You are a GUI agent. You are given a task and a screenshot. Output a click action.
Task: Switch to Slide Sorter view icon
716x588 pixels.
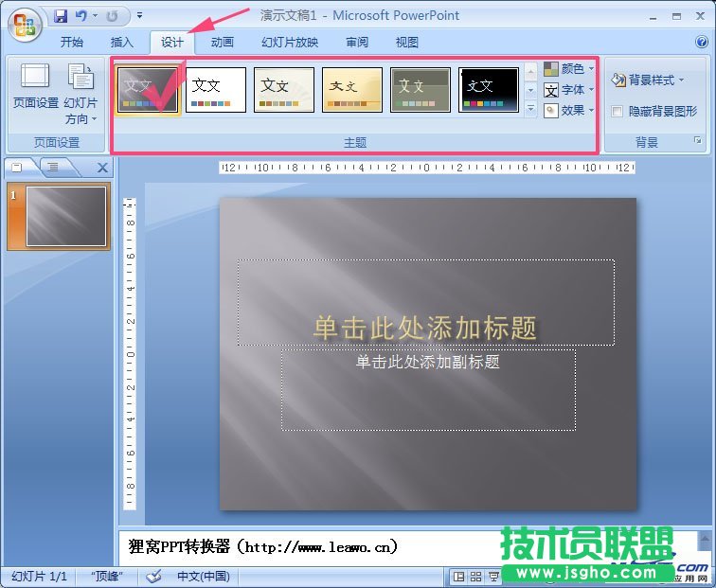[475, 577]
